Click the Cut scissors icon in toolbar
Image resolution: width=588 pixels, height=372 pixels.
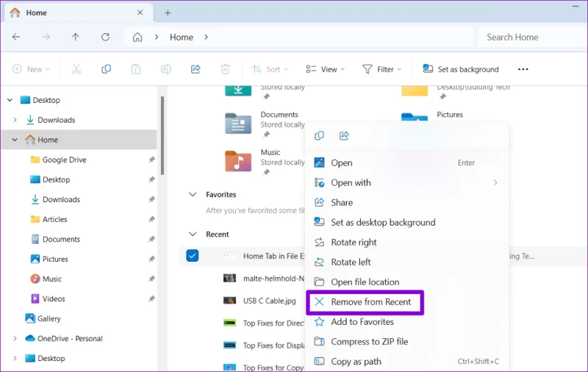(x=76, y=69)
